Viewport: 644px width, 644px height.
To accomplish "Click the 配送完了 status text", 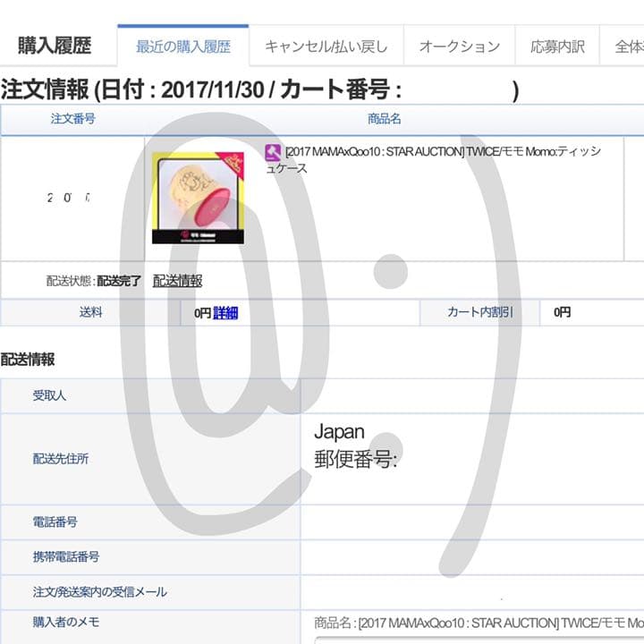I will pos(119,281).
